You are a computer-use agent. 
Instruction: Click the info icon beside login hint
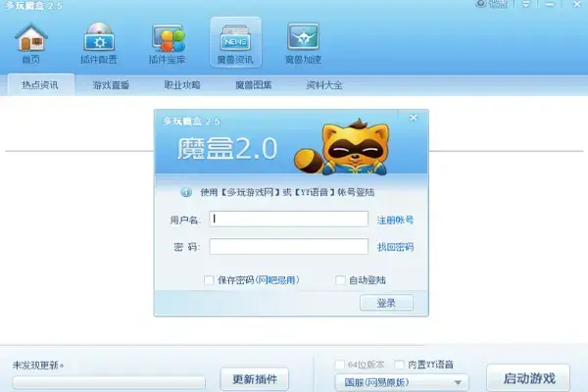186,192
